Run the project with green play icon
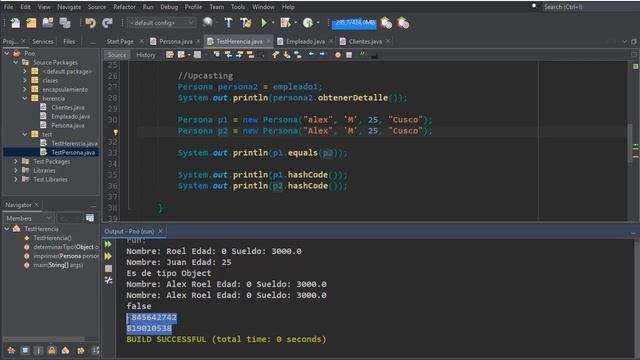 click(264, 23)
